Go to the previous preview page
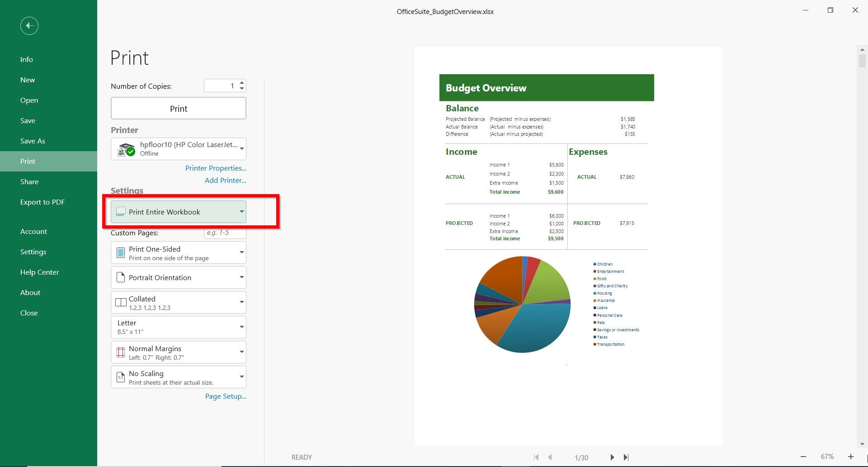 click(x=550, y=457)
